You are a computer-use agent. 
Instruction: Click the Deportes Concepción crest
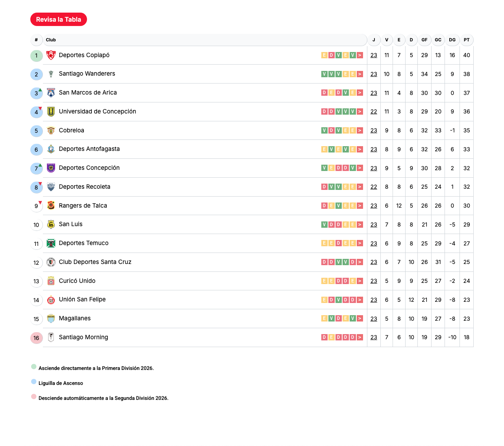pyautogui.click(x=51, y=168)
